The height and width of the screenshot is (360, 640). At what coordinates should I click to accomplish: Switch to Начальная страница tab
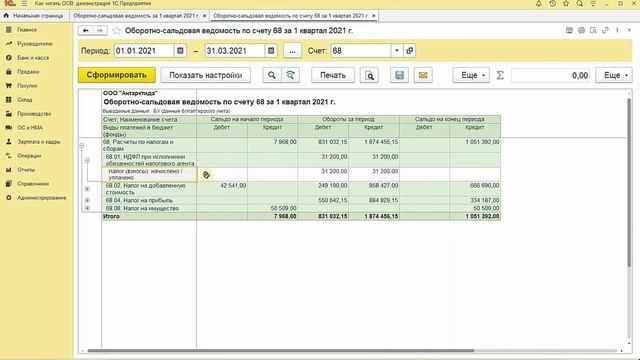click(34, 16)
